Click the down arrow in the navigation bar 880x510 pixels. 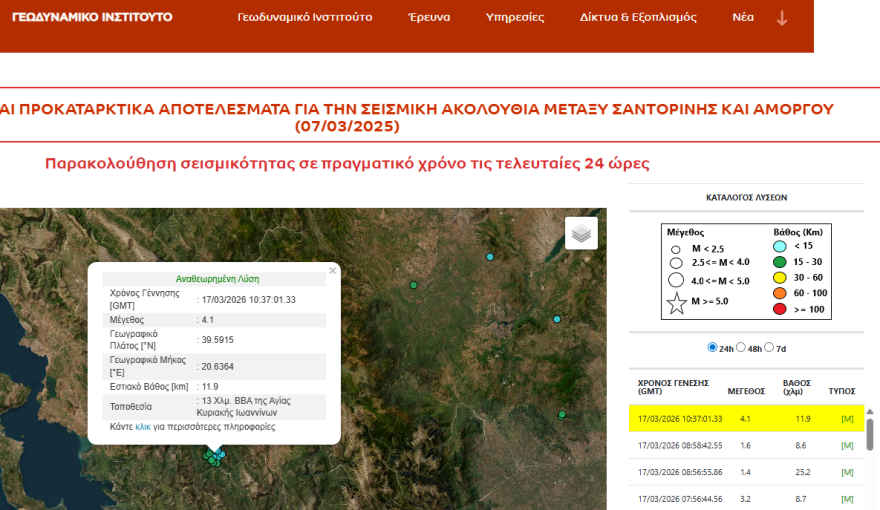point(782,19)
